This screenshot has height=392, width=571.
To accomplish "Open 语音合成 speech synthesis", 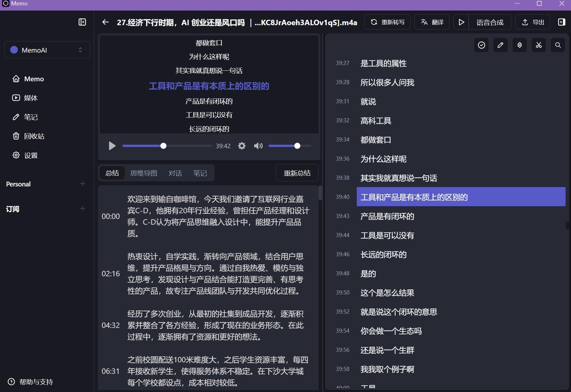I will coord(490,22).
